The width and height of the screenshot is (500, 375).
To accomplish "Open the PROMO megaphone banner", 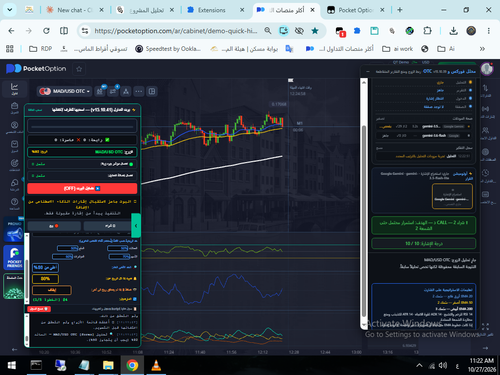I will click(14, 229).
